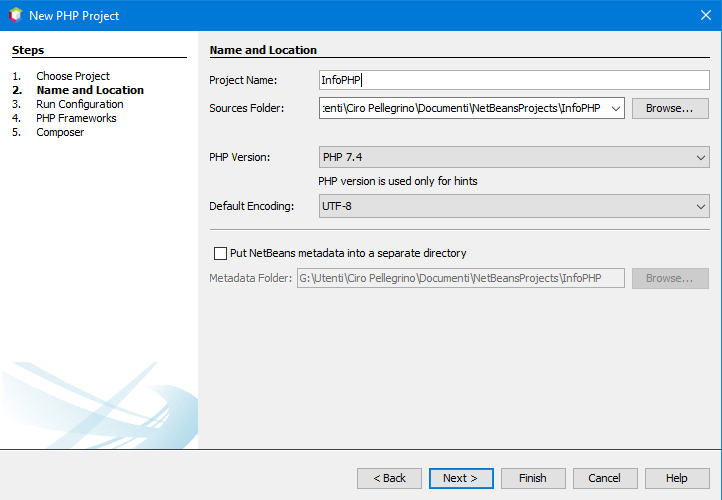
Task: Click the 'Steps' heading
Action: tap(28, 50)
